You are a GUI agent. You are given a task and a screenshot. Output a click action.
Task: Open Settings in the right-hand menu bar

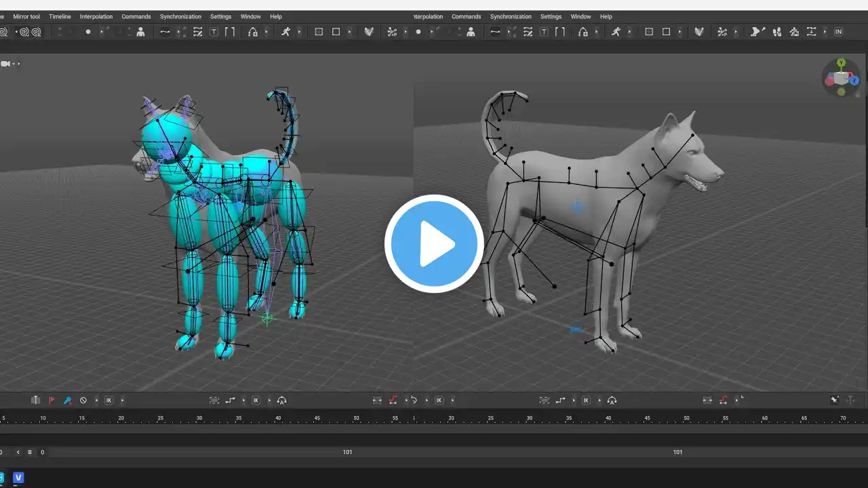pyautogui.click(x=551, y=16)
